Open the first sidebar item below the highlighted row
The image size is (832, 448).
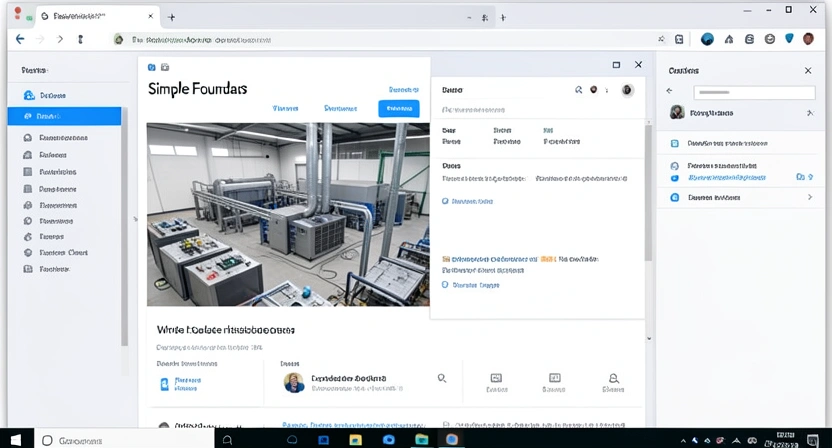[x=56, y=137]
